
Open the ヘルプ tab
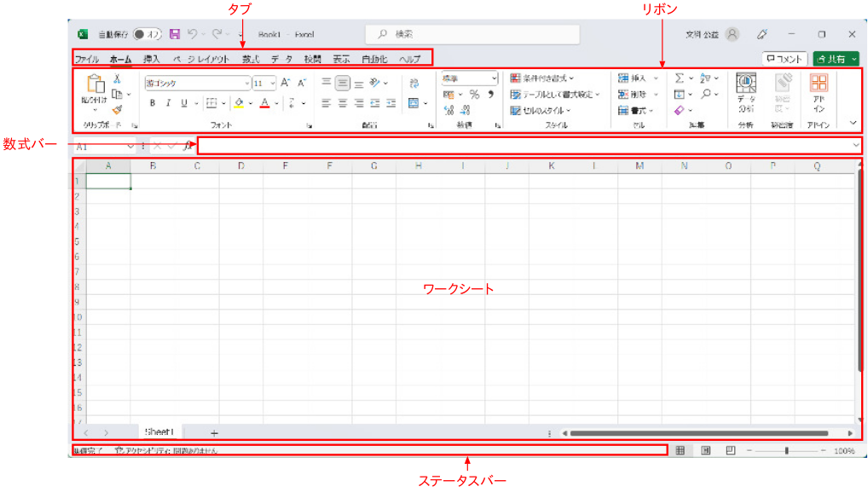pos(409,59)
